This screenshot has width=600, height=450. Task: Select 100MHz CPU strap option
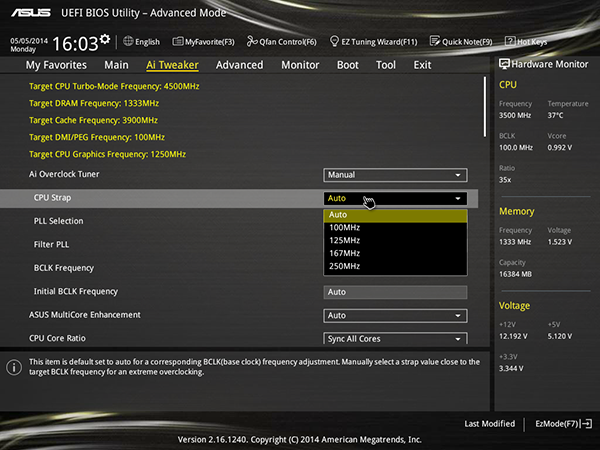point(395,228)
